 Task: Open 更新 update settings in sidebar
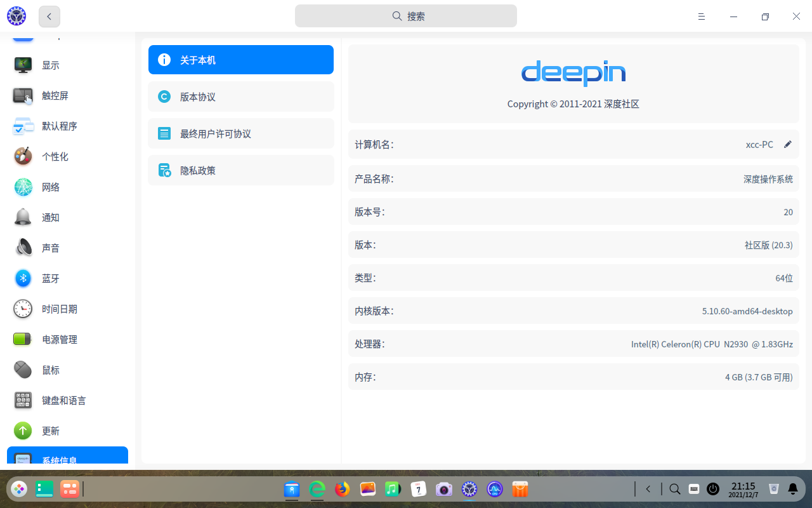(51, 431)
